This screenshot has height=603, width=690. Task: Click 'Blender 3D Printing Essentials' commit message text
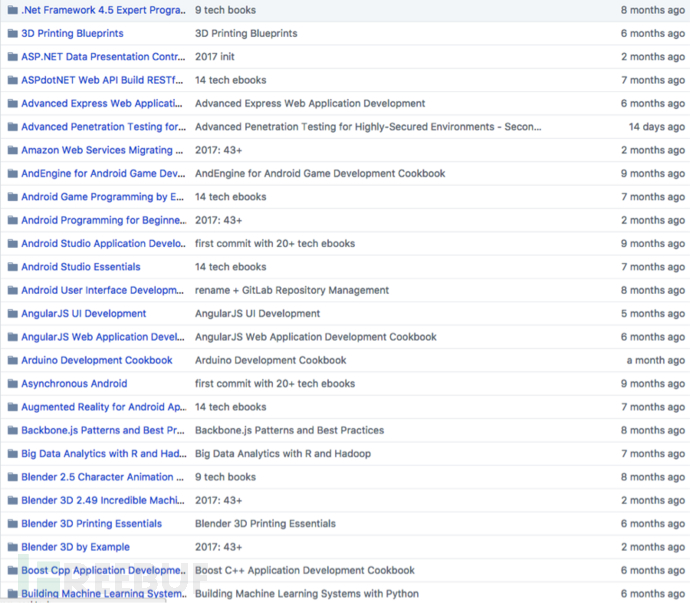[265, 523]
